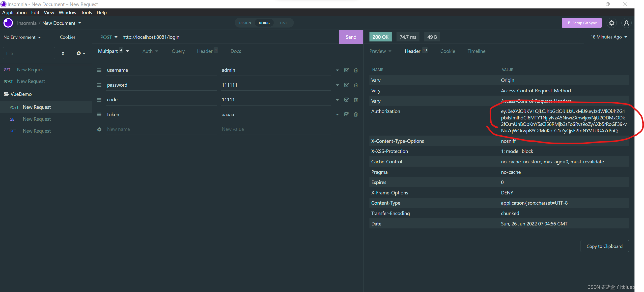Click the Insomnia logo icon
The image size is (644, 292).
click(x=8, y=23)
